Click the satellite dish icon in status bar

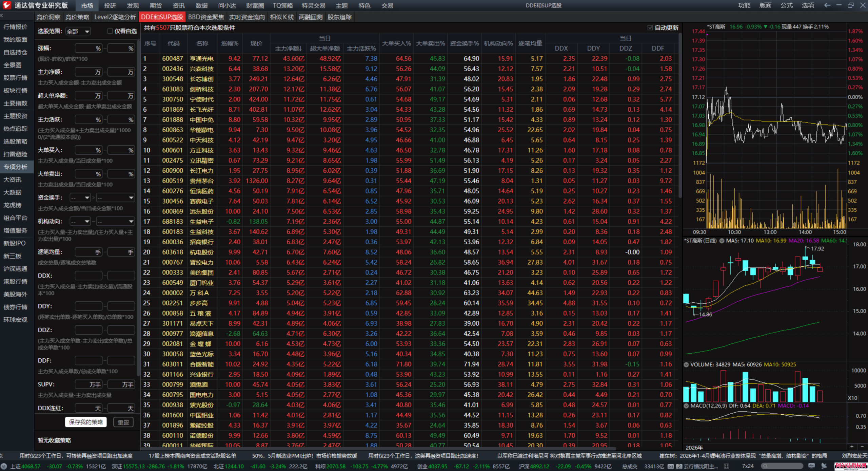tap(824, 466)
